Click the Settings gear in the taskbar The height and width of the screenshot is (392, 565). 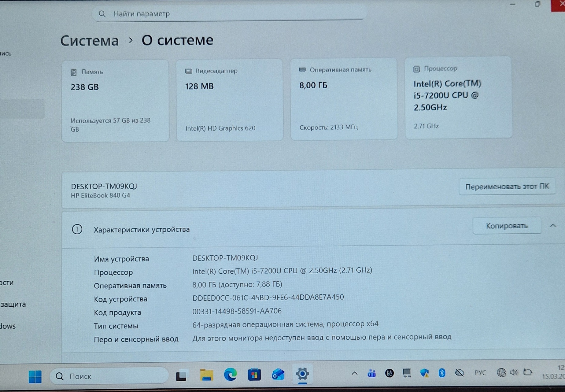pyautogui.click(x=302, y=374)
